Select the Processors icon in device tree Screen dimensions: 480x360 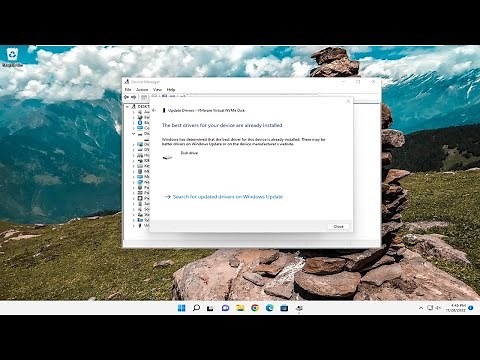pyautogui.click(x=140, y=198)
